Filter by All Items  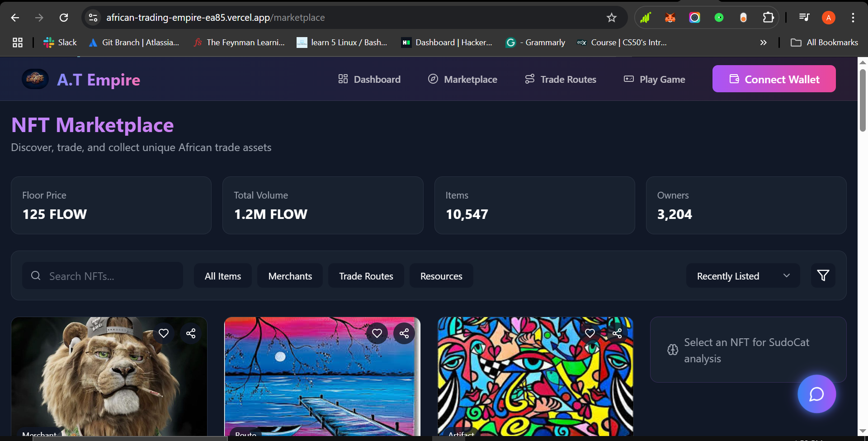pos(223,276)
